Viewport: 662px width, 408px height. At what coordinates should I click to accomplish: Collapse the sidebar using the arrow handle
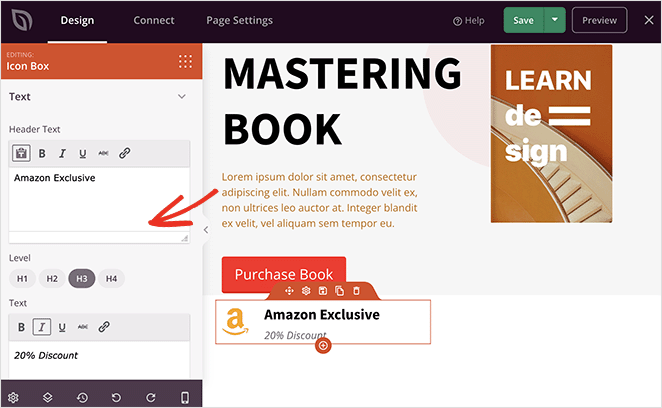click(x=206, y=230)
